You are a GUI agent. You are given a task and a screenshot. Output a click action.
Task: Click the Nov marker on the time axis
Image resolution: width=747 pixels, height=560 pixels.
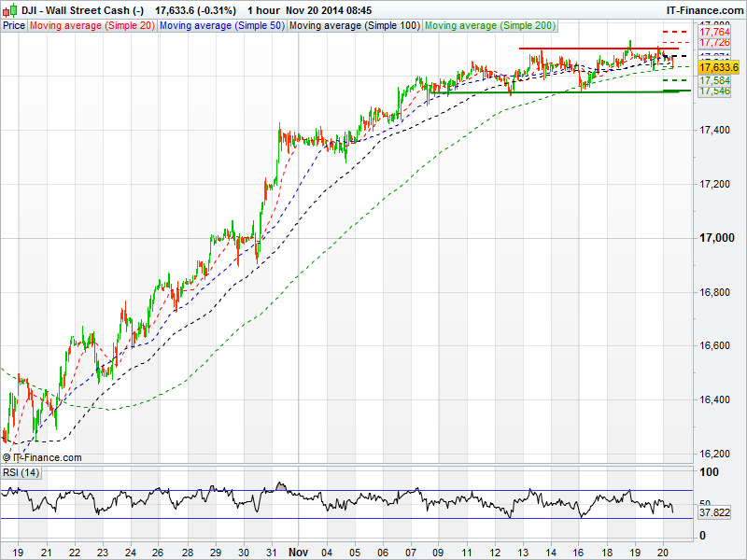tap(297, 552)
